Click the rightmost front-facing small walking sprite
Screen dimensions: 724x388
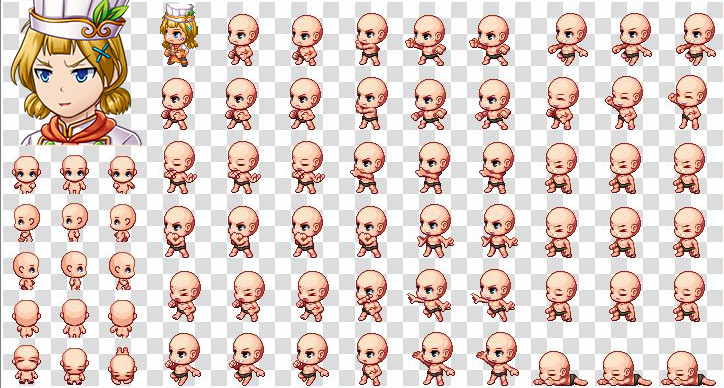[122, 175]
